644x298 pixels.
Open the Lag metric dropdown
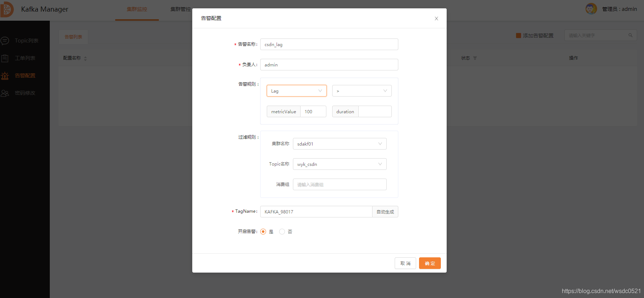[x=297, y=91]
